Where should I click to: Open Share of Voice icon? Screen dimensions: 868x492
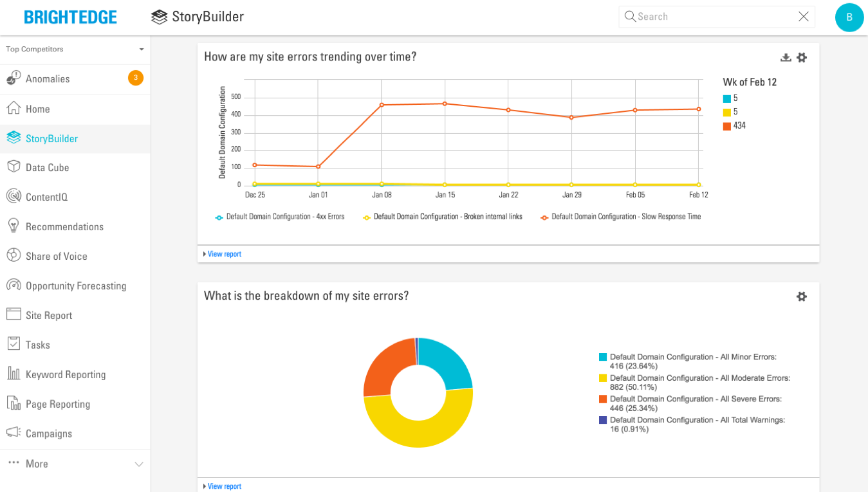[x=14, y=256]
